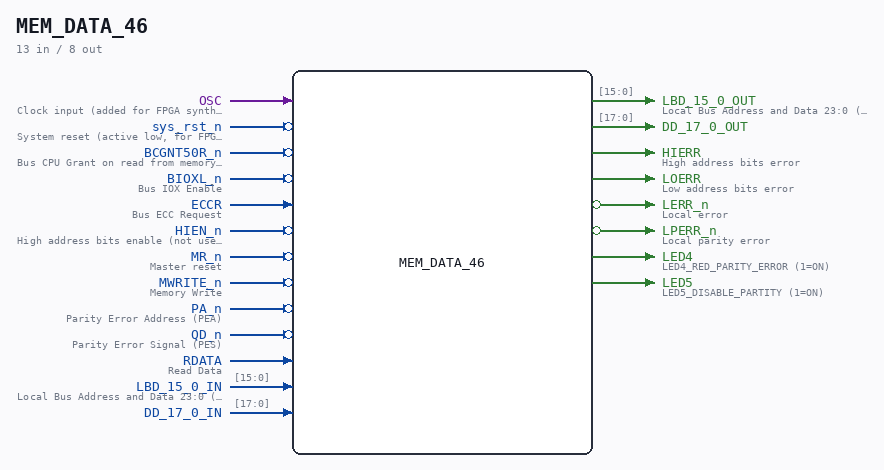This screenshot has height=470, width=884.
Task: Click the 'Parity Error Signal (PES)' description
Action: coord(147,344)
